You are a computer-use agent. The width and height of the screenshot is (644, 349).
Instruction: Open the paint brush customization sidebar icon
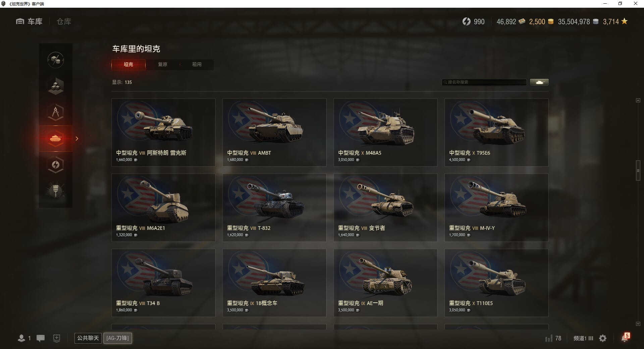coord(56,191)
